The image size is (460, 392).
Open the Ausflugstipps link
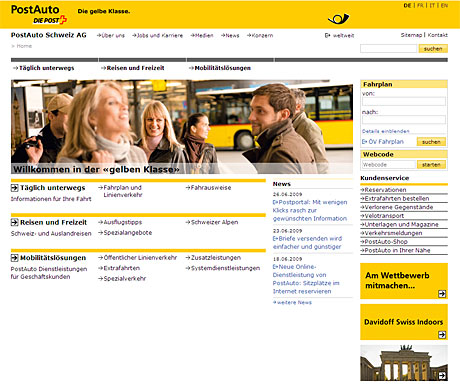point(120,222)
